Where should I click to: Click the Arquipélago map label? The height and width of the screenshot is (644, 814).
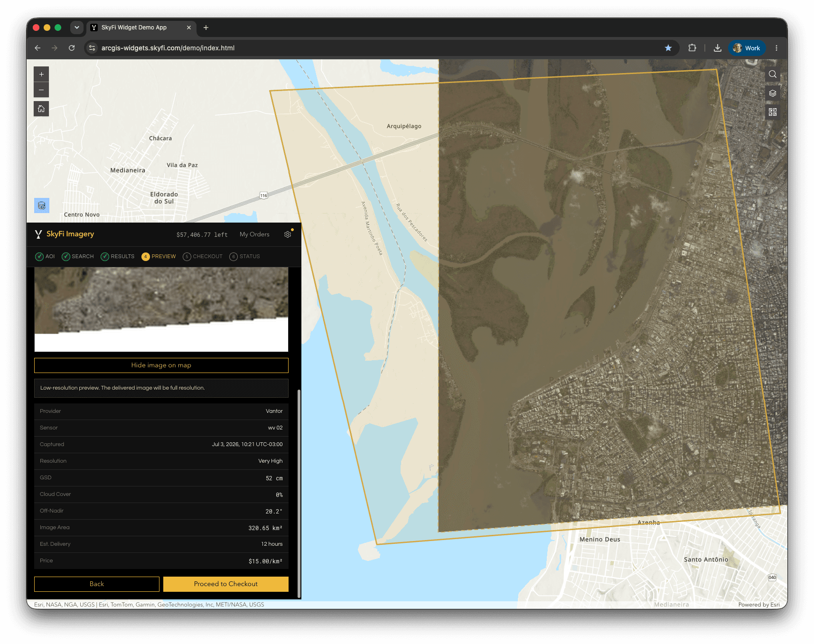(x=404, y=126)
